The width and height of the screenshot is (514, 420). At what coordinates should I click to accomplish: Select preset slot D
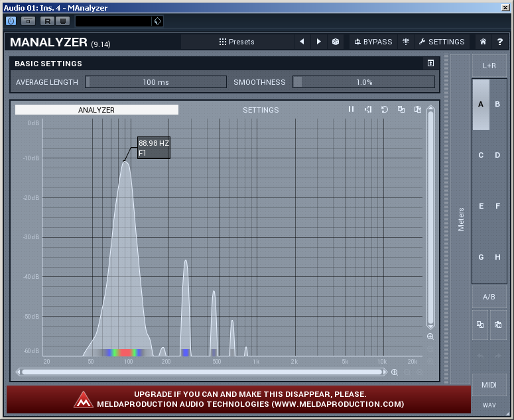pos(497,155)
